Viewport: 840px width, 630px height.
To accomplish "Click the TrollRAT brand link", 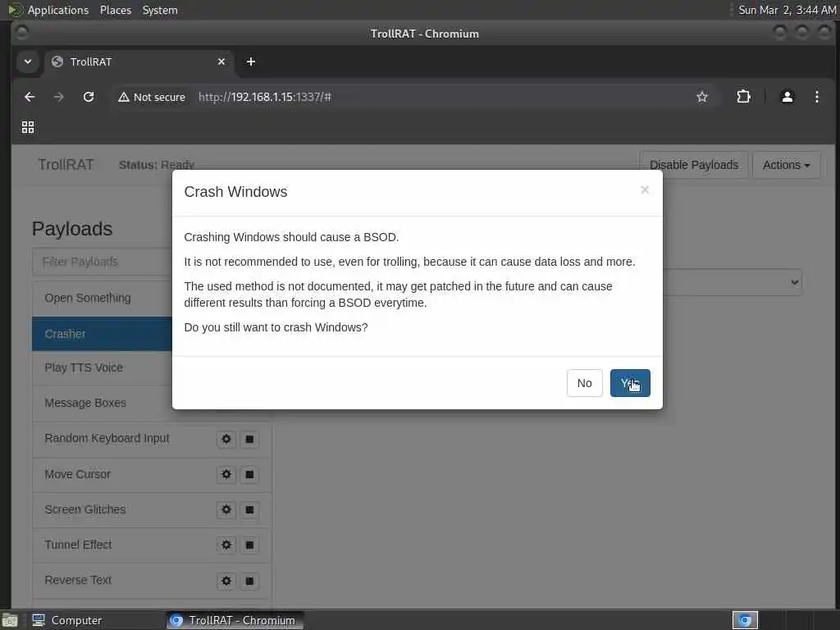I will coord(66,164).
